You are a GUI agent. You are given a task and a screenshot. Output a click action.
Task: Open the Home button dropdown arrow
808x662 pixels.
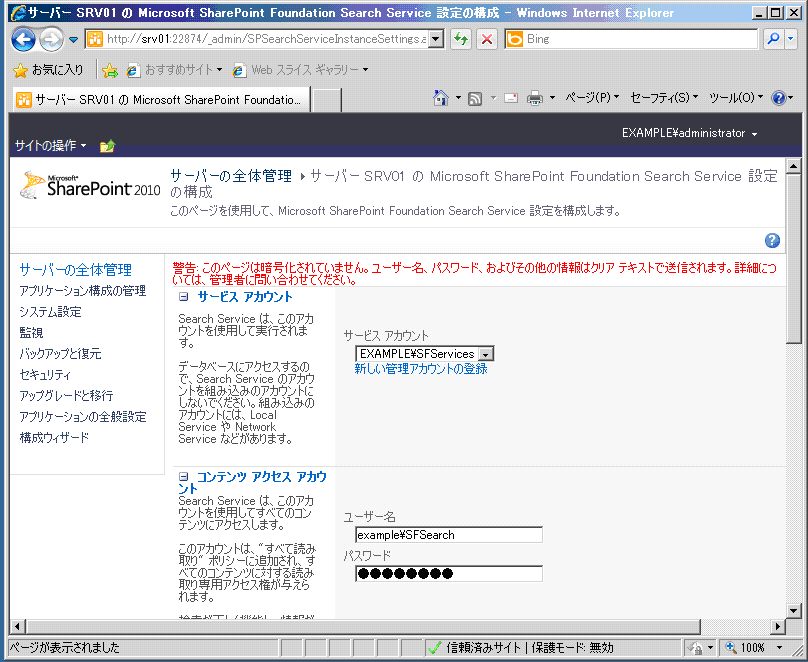click(x=458, y=97)
